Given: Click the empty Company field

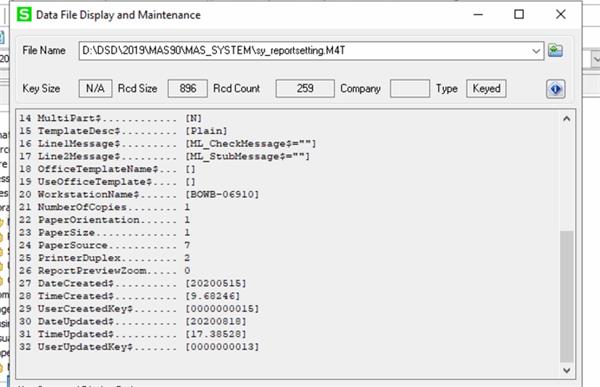Looking at the screenshot, I should click(x=410, y=88).
